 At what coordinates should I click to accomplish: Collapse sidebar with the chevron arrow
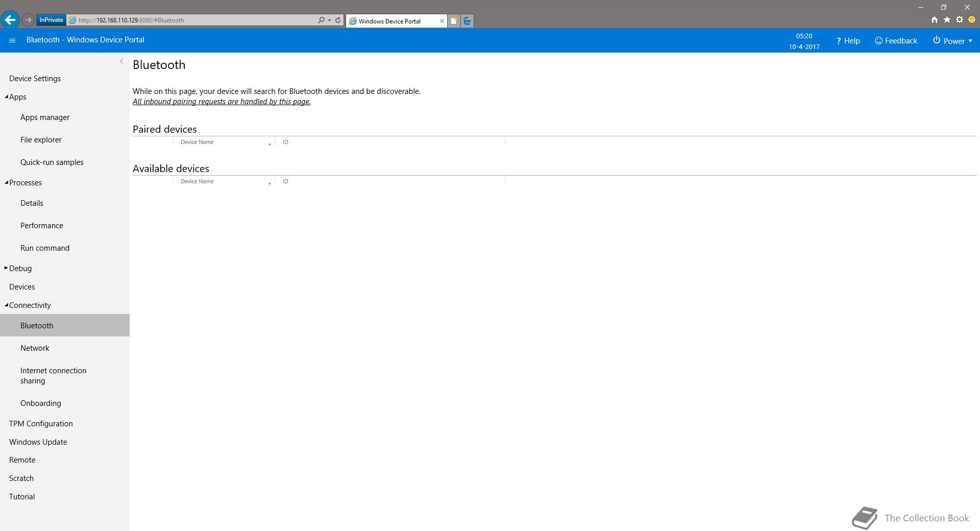click(121, 61)
